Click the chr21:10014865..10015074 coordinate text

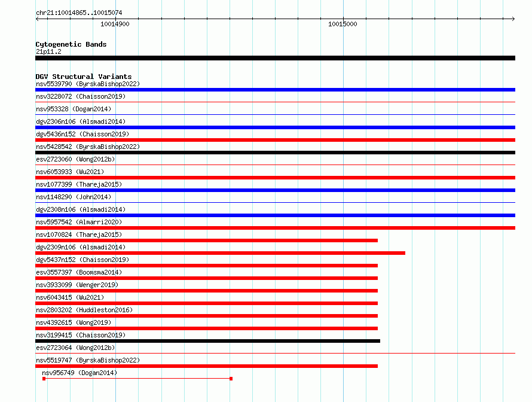coord(79,13)
